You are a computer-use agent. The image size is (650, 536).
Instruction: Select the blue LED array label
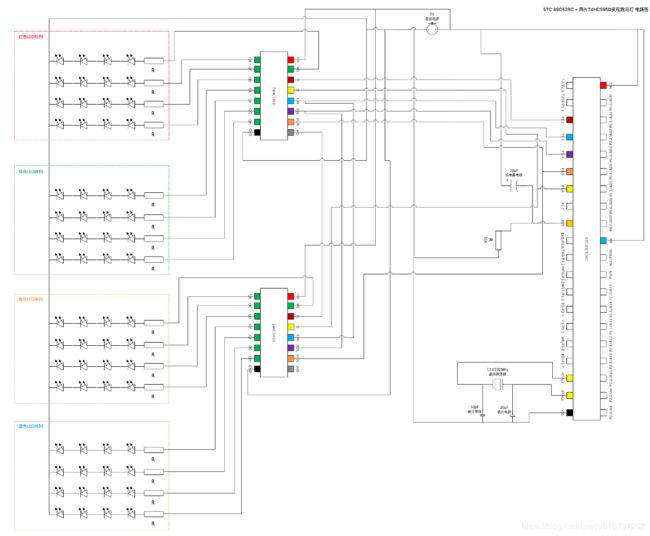point(31,427)
